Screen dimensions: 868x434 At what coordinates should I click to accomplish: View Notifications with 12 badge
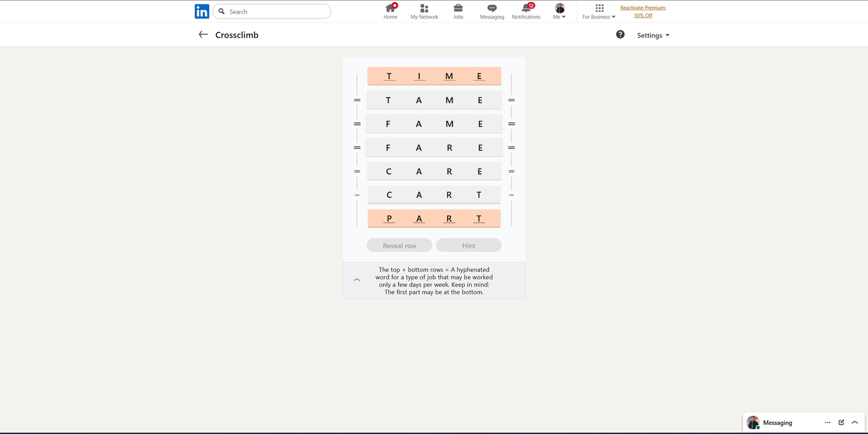pyautogui.click(x=526, y=11)
